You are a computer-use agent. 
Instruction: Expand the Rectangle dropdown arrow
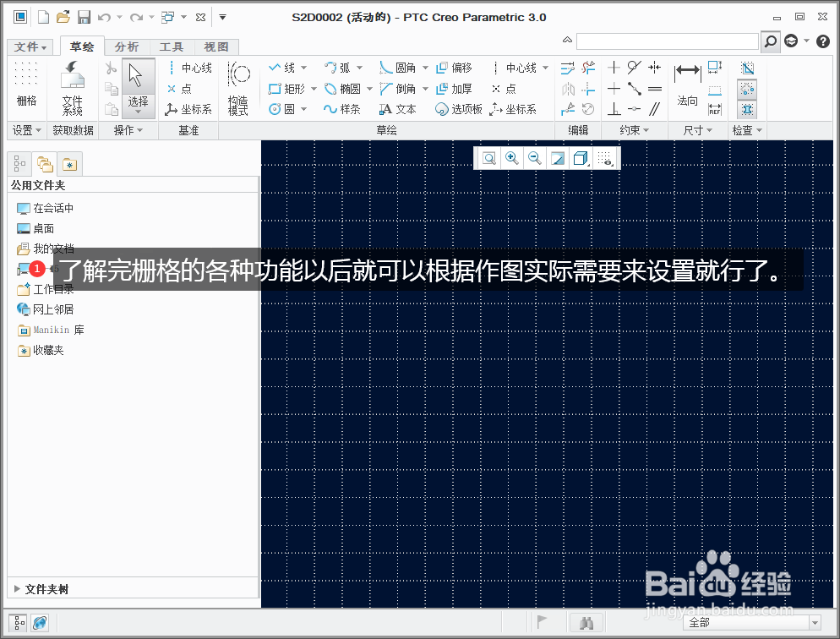coord(314,89)
